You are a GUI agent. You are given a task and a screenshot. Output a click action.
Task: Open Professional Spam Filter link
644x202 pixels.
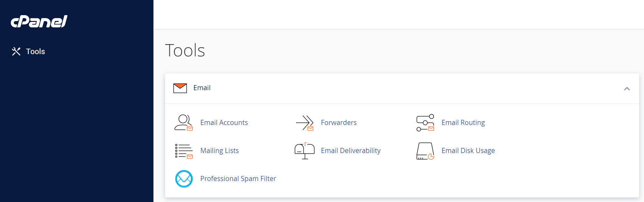point(238,179)
